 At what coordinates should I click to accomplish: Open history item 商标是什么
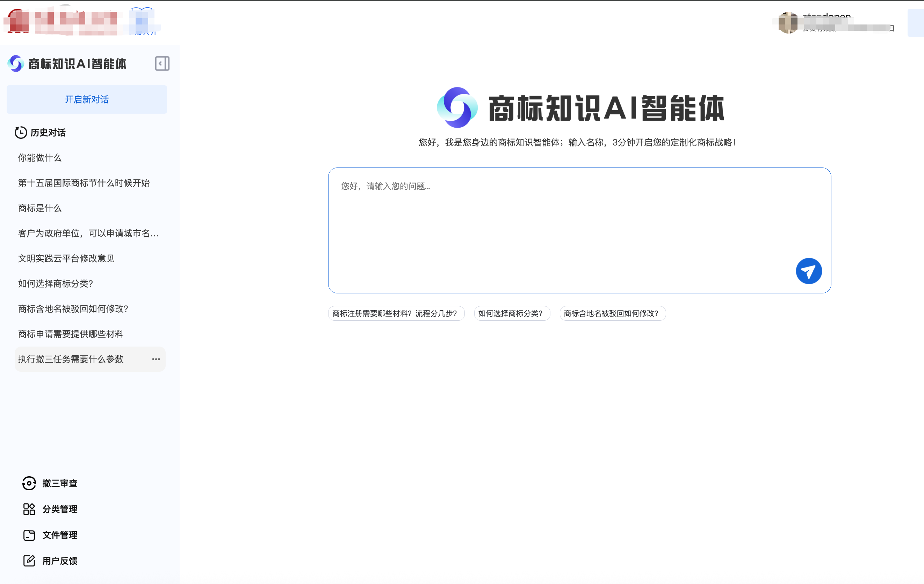tap(40, 208)
